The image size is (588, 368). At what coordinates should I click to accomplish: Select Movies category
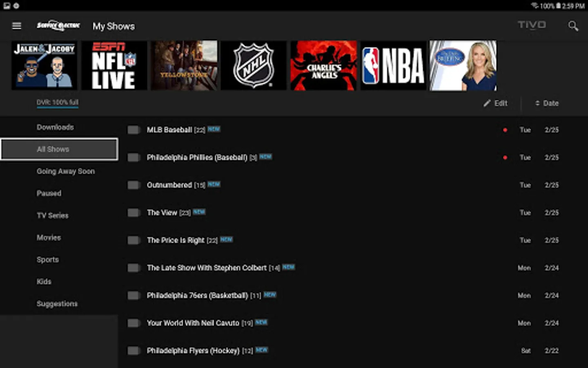coord(49,238)
